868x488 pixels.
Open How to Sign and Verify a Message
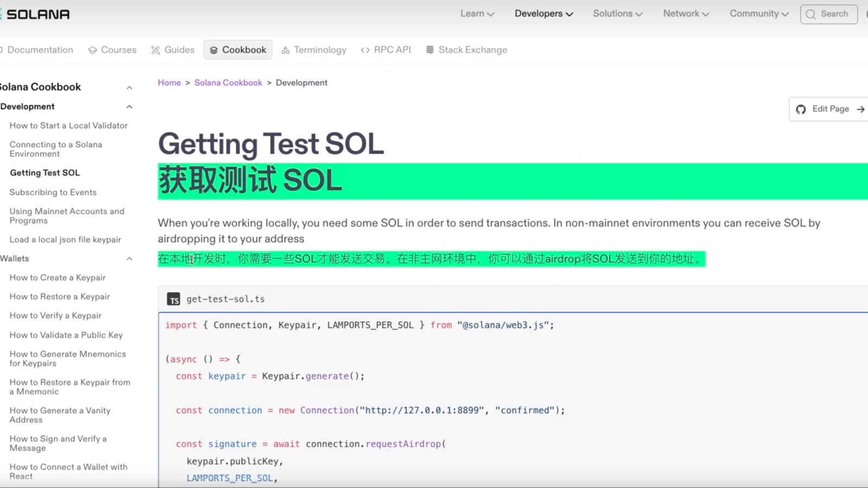pos(58,443)
